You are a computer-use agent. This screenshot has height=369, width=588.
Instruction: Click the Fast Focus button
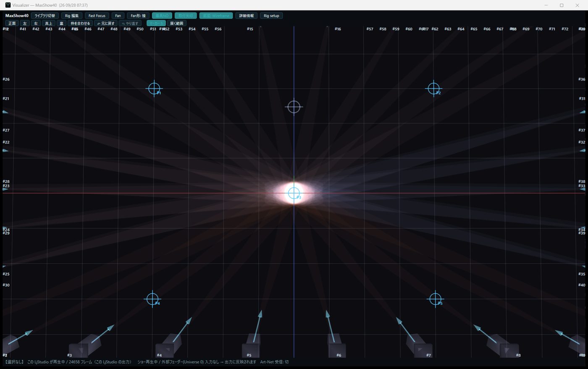(x=97, y=16)
